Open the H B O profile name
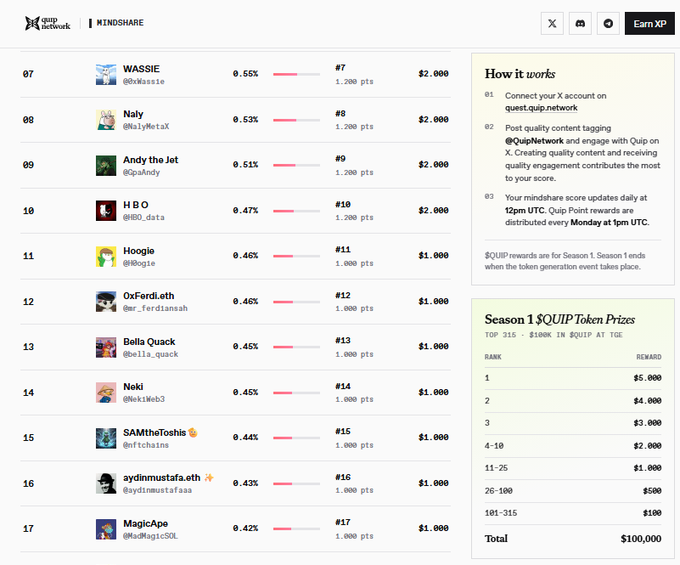Viewport: 680px width, 565px height. point(136,205)
